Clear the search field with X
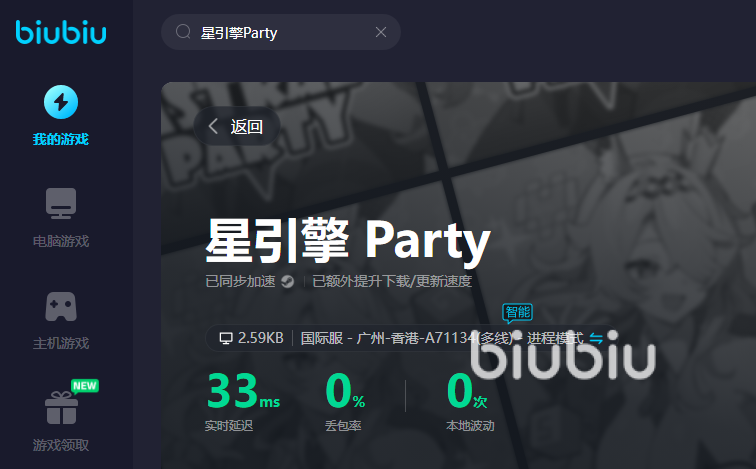 coord(381,32)
